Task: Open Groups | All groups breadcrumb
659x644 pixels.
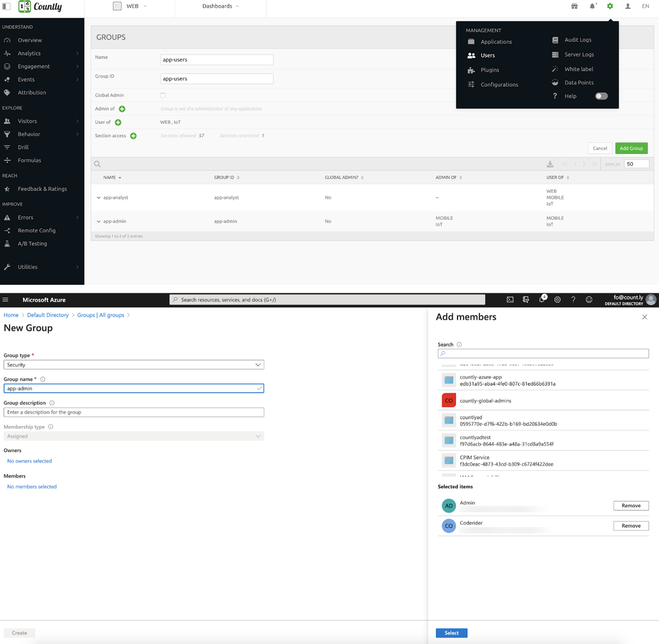Action: point(100,315)
